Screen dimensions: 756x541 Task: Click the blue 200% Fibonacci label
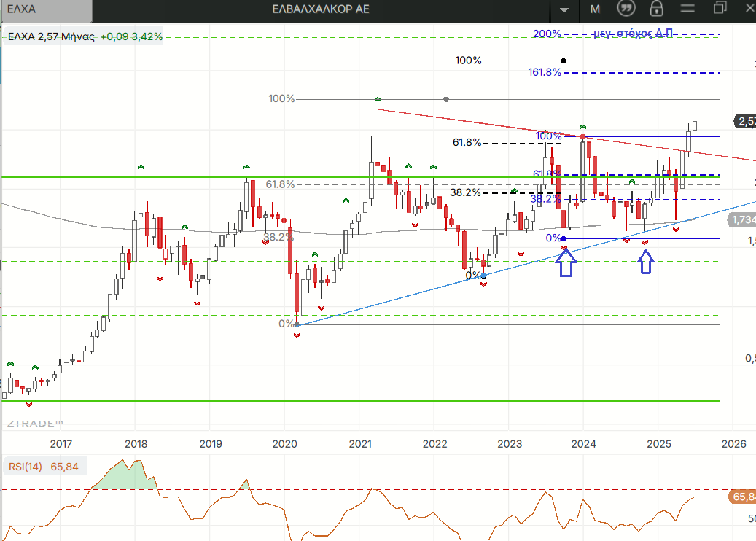coord(546,34)
